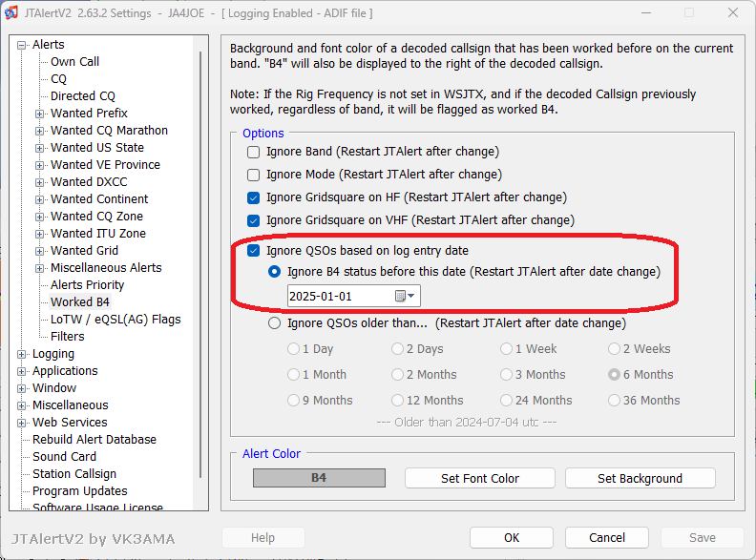Confirm settings with the OK button
This screenshot has height=560, width=756.
tap(512, 537)
